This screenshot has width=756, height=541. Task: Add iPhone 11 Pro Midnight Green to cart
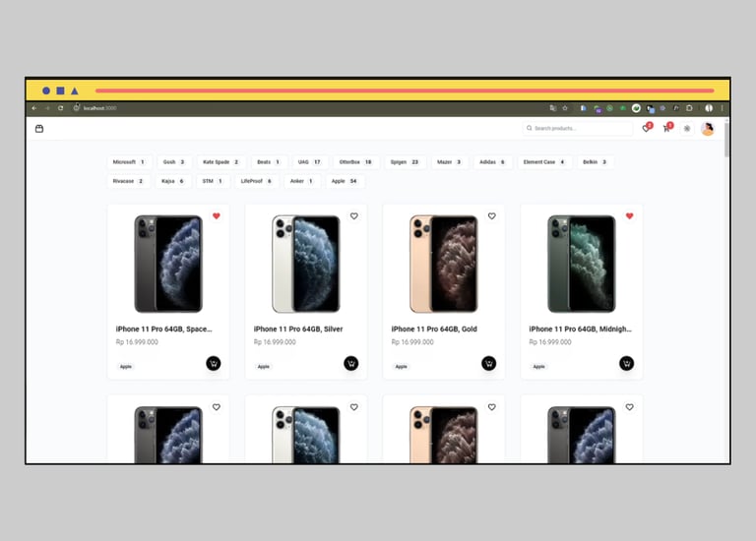(627, 363)
